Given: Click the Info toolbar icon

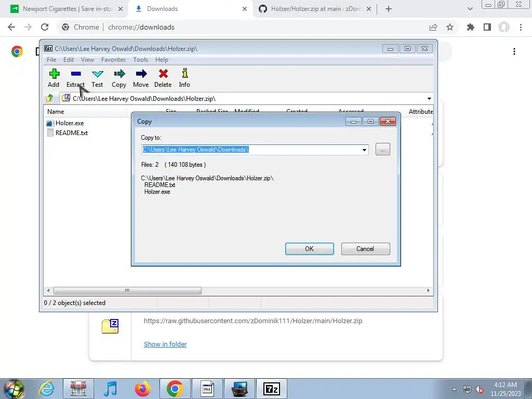Looking at the screenshot, I should pos(184,73).
